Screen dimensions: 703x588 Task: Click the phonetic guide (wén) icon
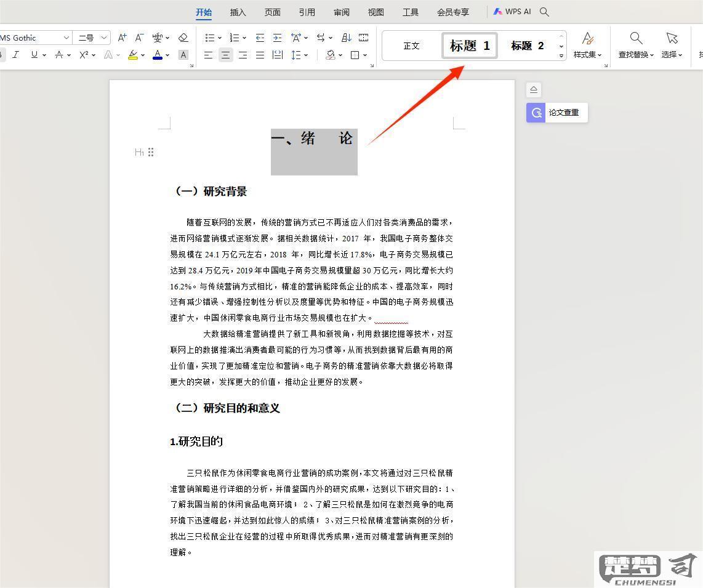tap(158, 38)
